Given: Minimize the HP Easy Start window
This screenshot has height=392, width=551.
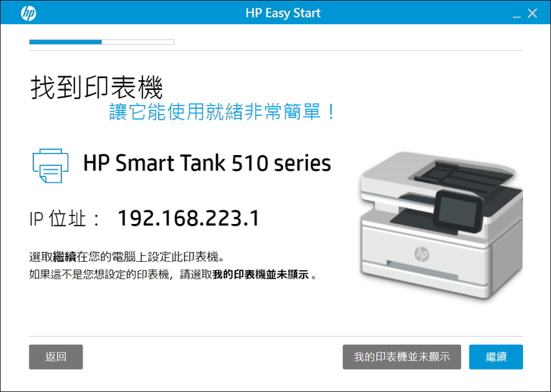Looking at the screenshot, I should (516, 14).
